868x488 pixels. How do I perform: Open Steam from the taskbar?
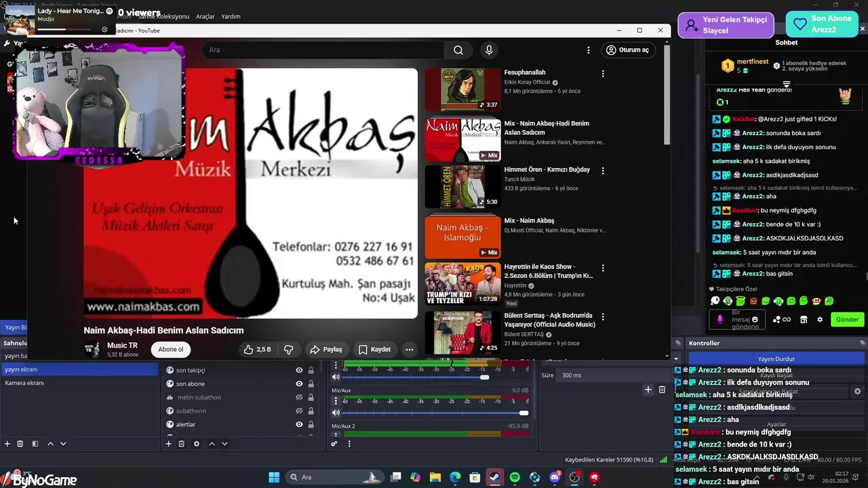click(494, 477)
